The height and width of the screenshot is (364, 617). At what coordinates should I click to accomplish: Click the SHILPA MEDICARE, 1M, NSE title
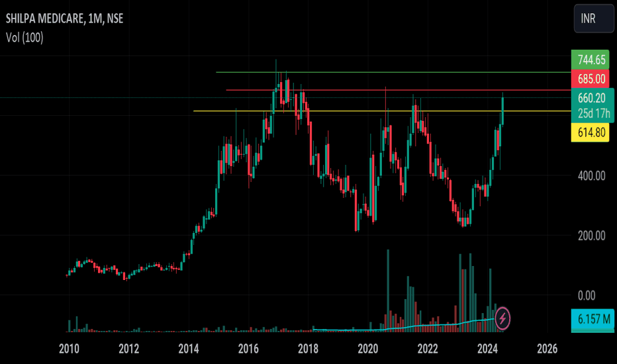pos(64,19)
